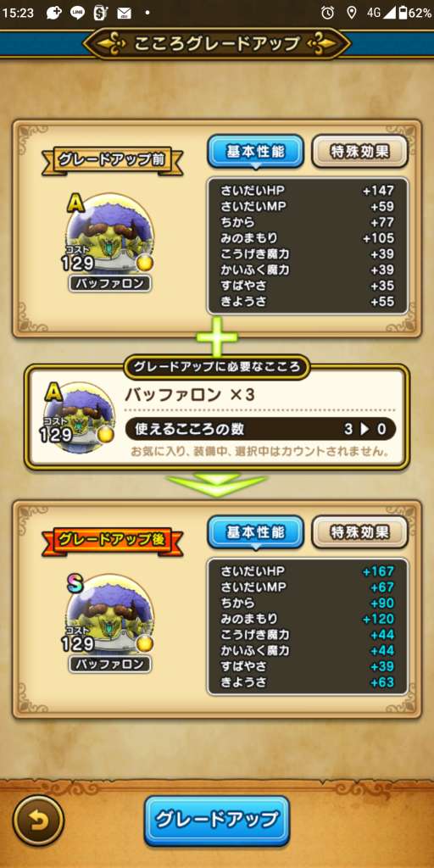Tap the 使えるこころの数 count bar
Image resolution: width=434 pixels, height=868 pixels.
point(260,429)
